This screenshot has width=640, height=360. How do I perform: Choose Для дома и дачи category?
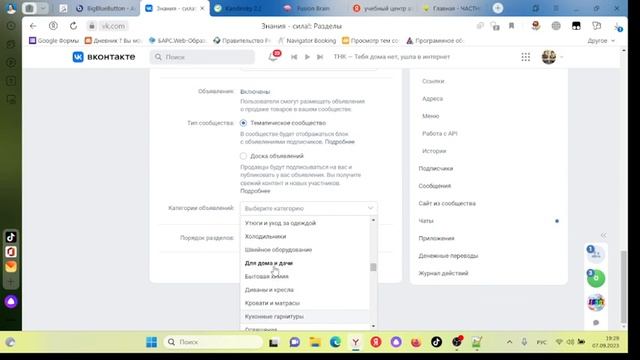click(305, 263)
